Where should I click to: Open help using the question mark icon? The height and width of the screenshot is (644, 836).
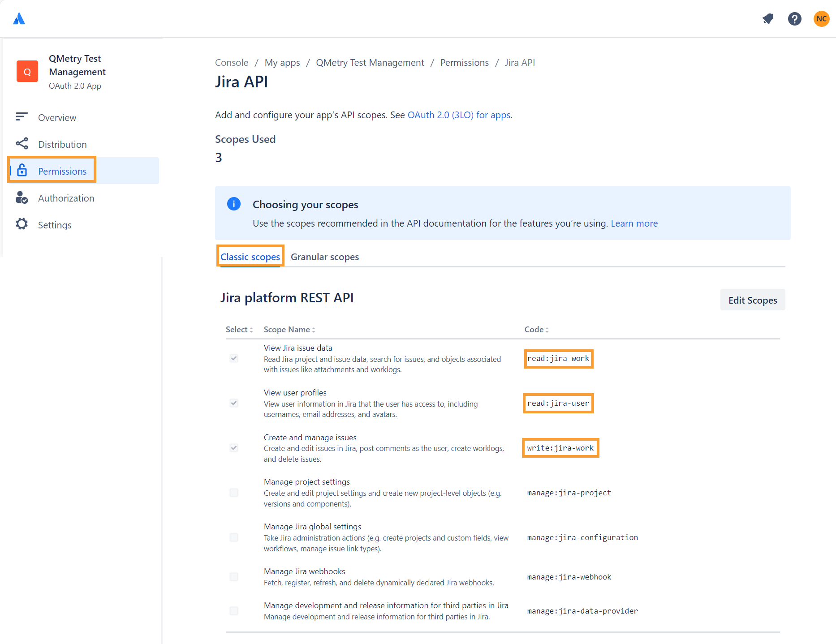(795, 19)
